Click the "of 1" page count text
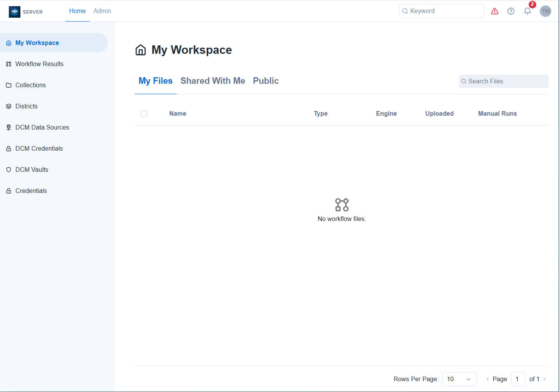The image size is (559, 392). [534, 379]
